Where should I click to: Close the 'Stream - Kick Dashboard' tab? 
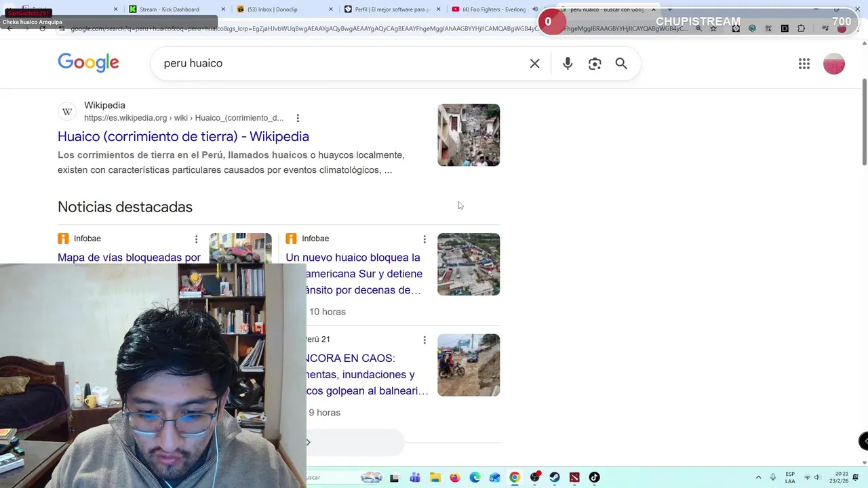[x=223, y=9]
